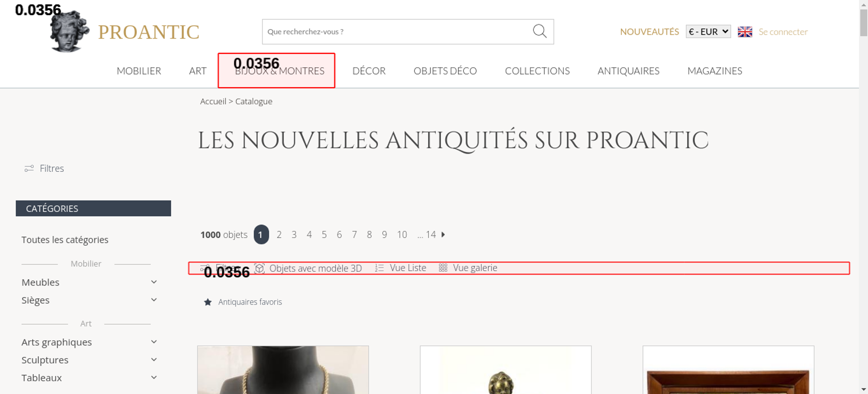Screen dimensions: 868x394
Task: Click the search magnifying glass icon
Action: click(x=539, y=31)
